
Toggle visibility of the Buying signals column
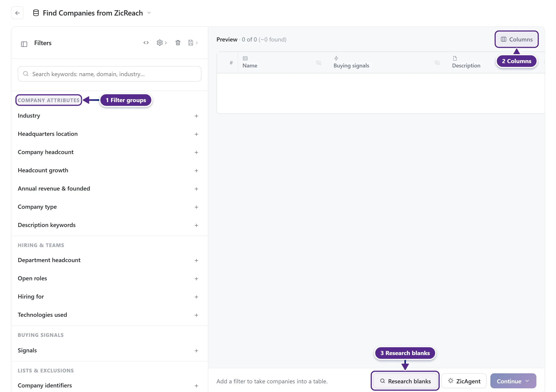437,63
